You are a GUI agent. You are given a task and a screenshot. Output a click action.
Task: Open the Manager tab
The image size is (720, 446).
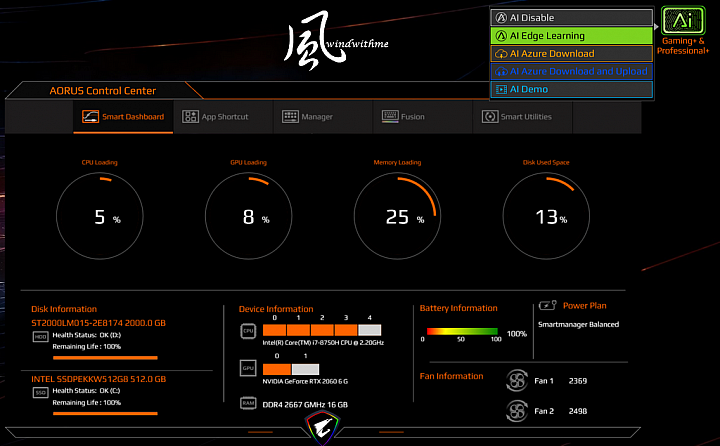(323, 117)
